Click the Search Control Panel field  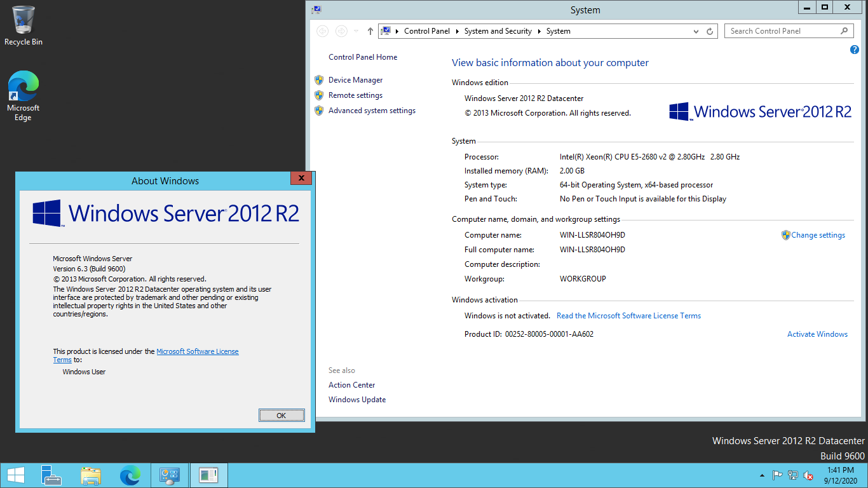coord(782,31)
